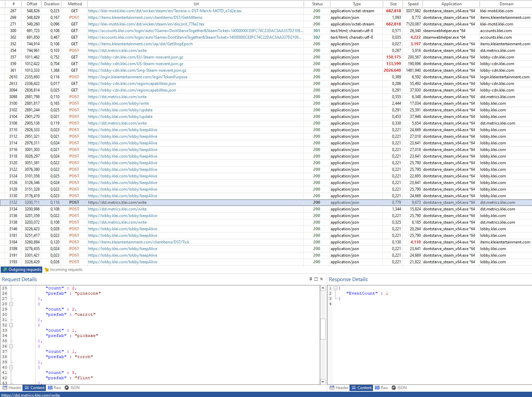Maximize the Request Details panel
The image size is (532, 397).
[316, 279]
